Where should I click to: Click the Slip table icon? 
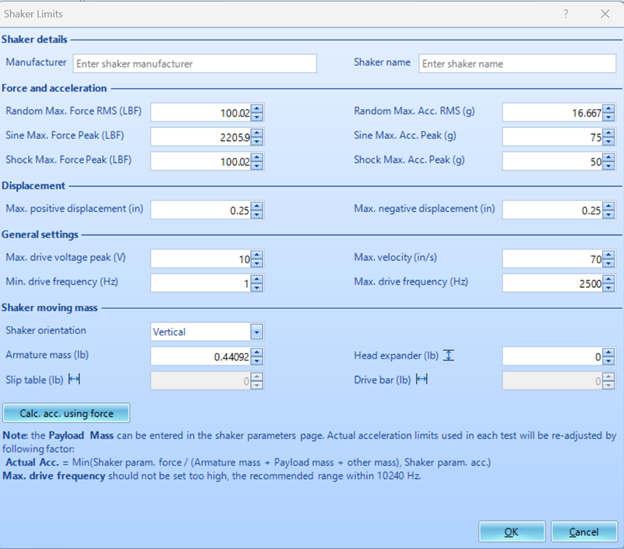74,380
